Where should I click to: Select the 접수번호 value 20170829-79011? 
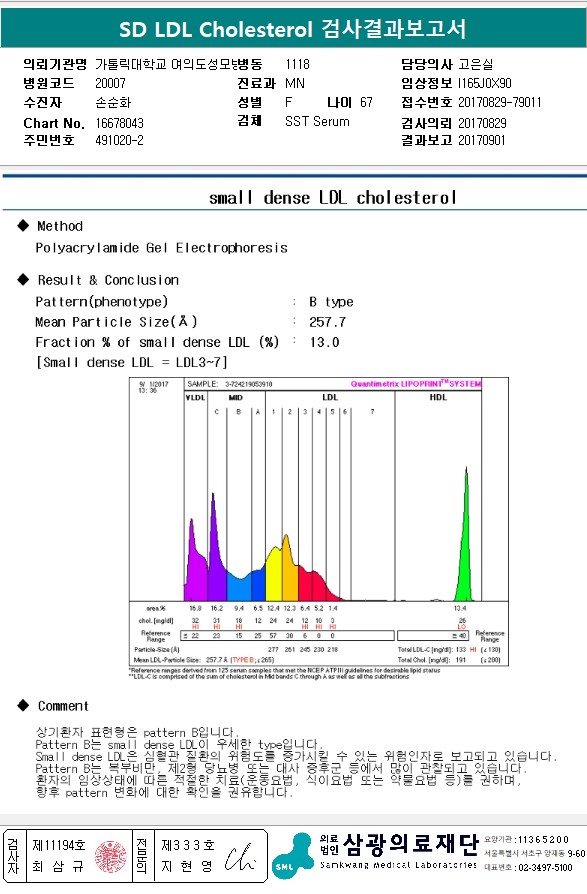(x=500, y=102)
